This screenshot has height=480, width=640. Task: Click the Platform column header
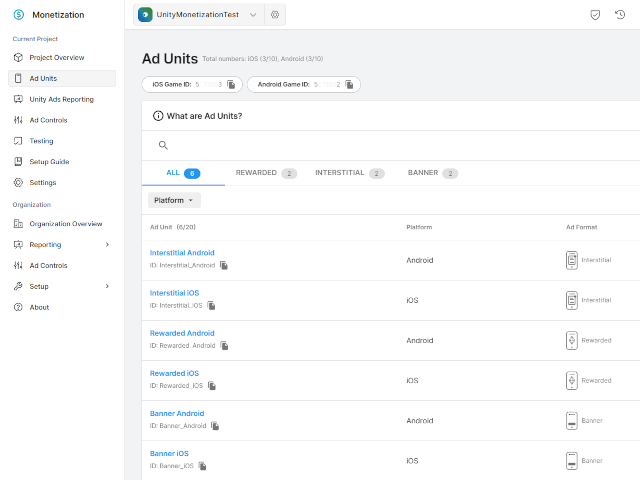pyautogui.click(x=419, y=227)
